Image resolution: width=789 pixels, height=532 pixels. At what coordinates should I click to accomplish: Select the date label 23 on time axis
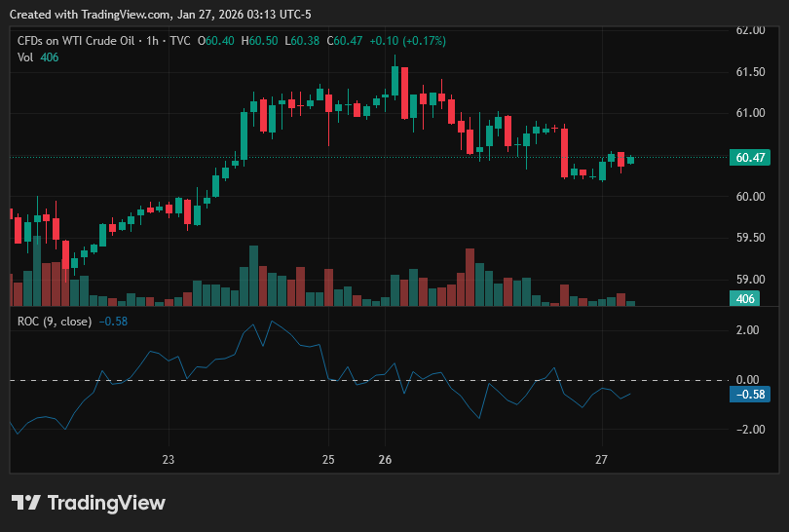169,460
